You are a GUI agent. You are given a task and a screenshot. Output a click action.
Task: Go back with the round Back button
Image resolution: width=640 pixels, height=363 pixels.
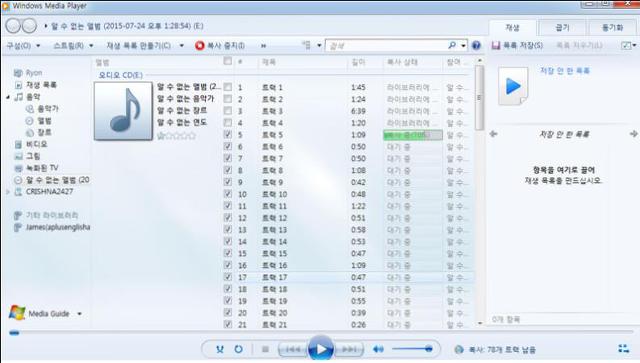[13, 26]
